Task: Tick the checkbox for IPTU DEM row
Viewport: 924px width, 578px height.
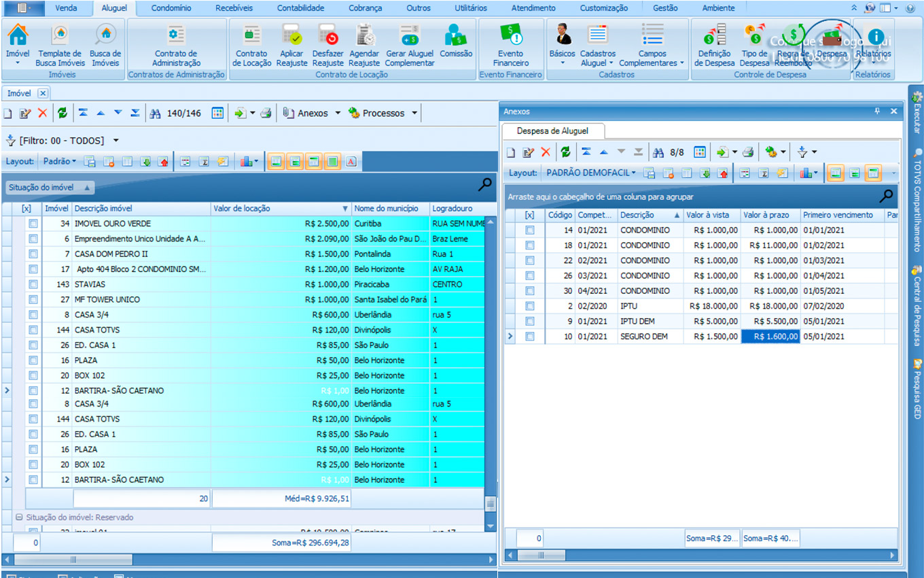Action: coord(530,321)
